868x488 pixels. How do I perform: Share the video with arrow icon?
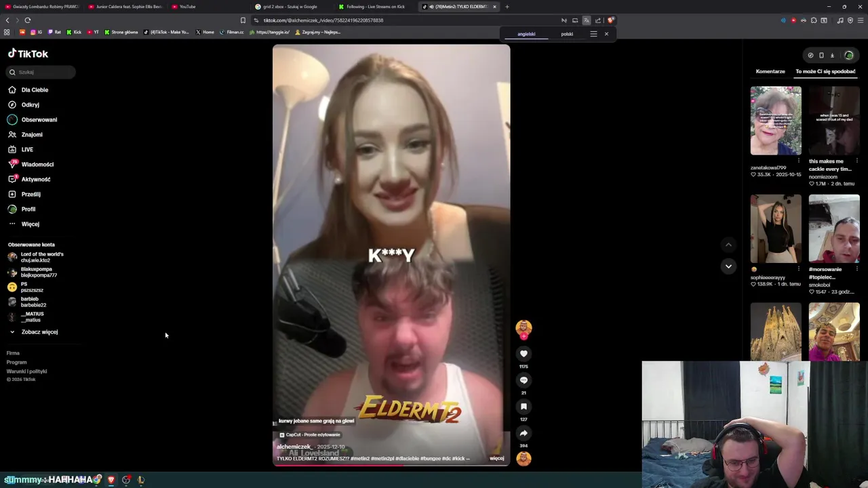point(524,432)
